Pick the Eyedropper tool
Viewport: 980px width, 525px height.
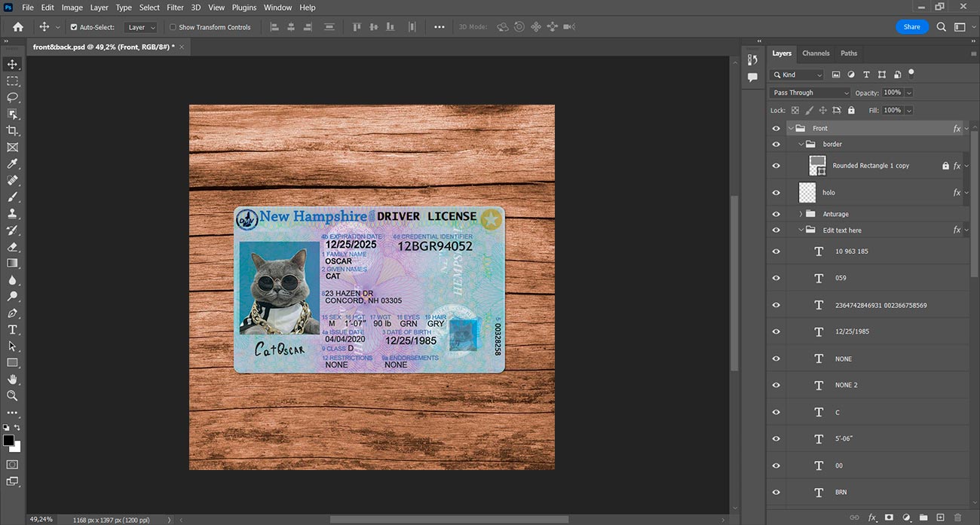point(12,163)
